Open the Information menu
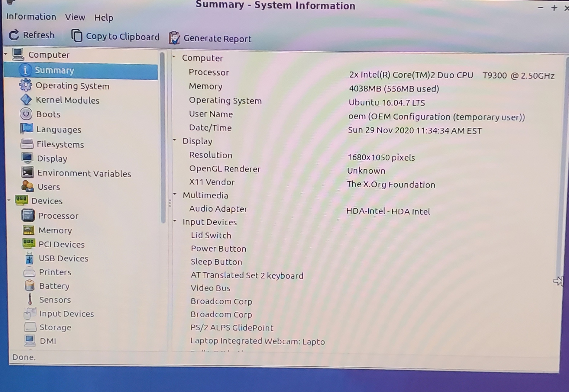Viewport: 569px width, 392px height. [x=31, y=17]
